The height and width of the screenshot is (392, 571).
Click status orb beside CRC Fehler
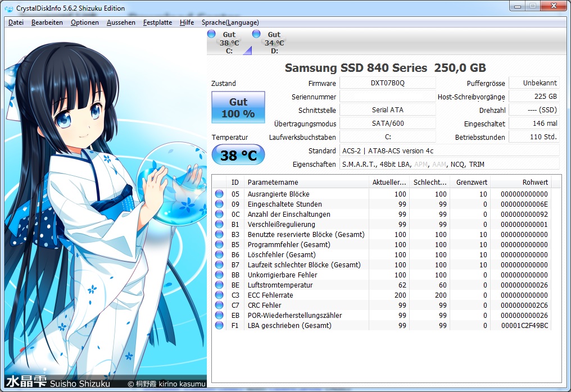[x=219, y=306]
